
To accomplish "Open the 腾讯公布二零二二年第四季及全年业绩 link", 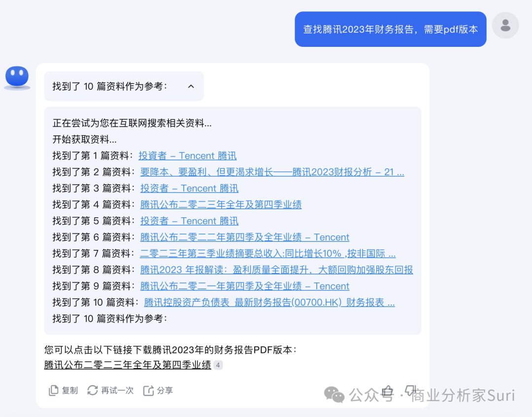I will 245,237.
